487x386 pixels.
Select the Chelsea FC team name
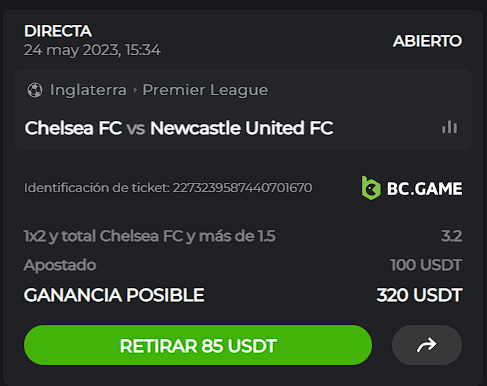(73, 128)
